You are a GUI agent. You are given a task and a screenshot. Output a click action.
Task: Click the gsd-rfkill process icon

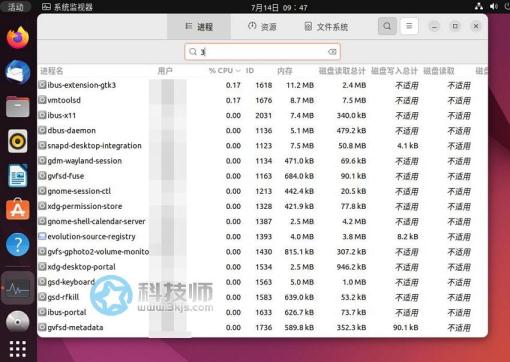(x=42, y=297)
